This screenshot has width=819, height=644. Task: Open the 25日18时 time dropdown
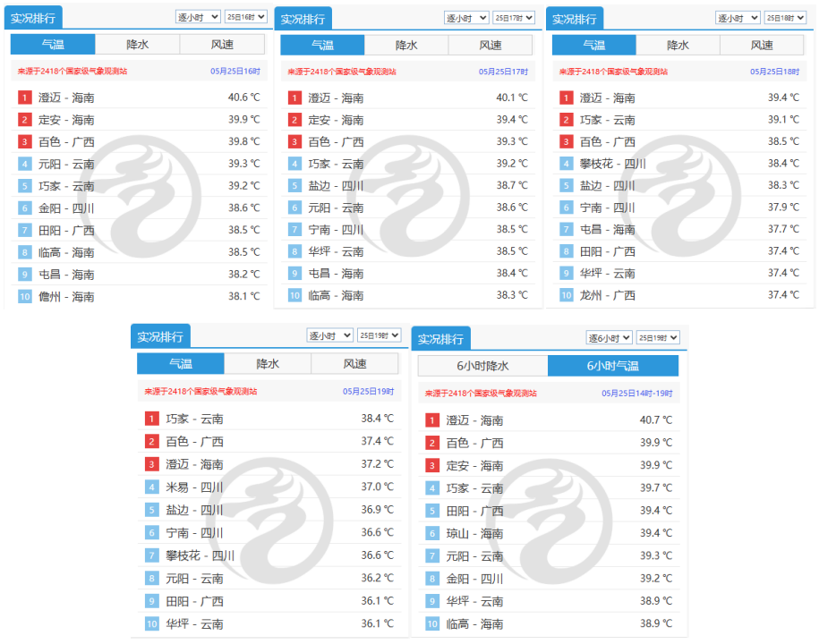[x=786, y=18]
